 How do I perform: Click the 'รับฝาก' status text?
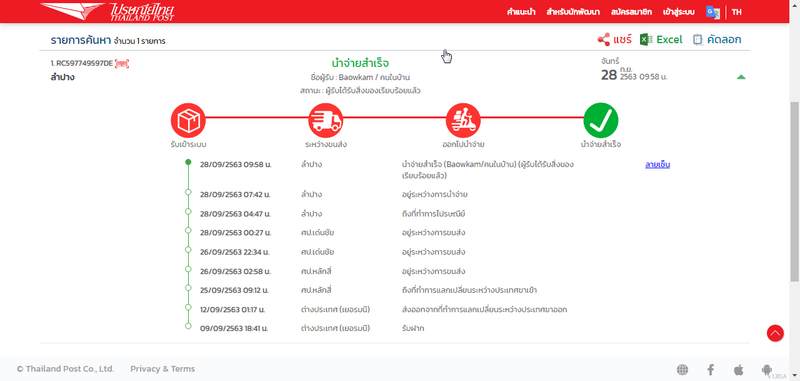pyautogui.click(x=413, y=328)
